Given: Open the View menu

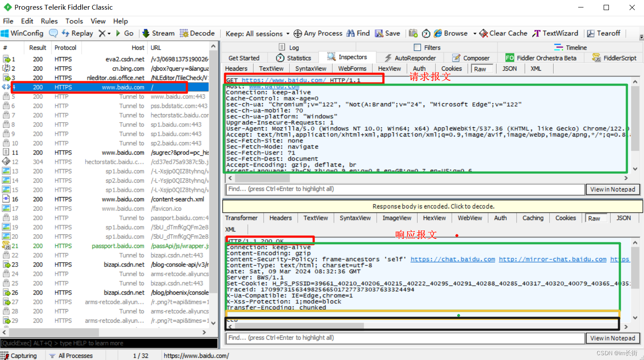Looking at the screenshot, I should (x=98, y=21).
